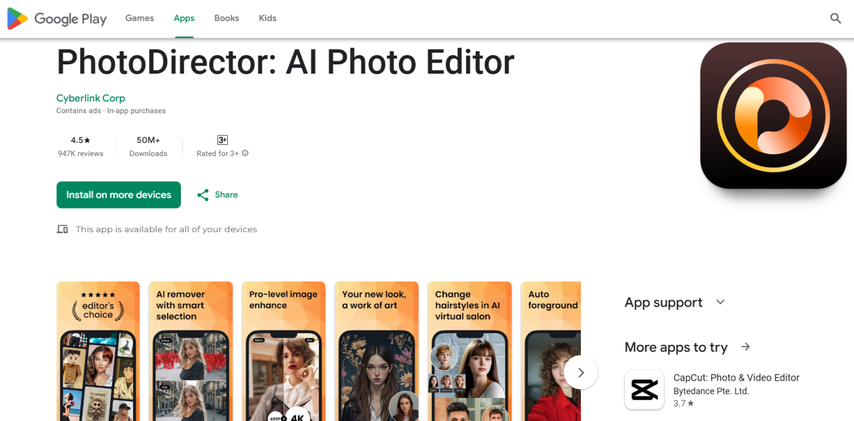854x421 pixels.
Task: Click the arrow next to More apps to try
Action: [746, 347]
